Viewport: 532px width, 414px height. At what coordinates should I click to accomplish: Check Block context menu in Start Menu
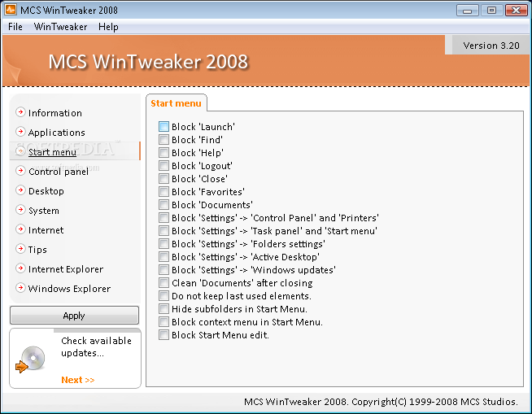coord(164,322)
